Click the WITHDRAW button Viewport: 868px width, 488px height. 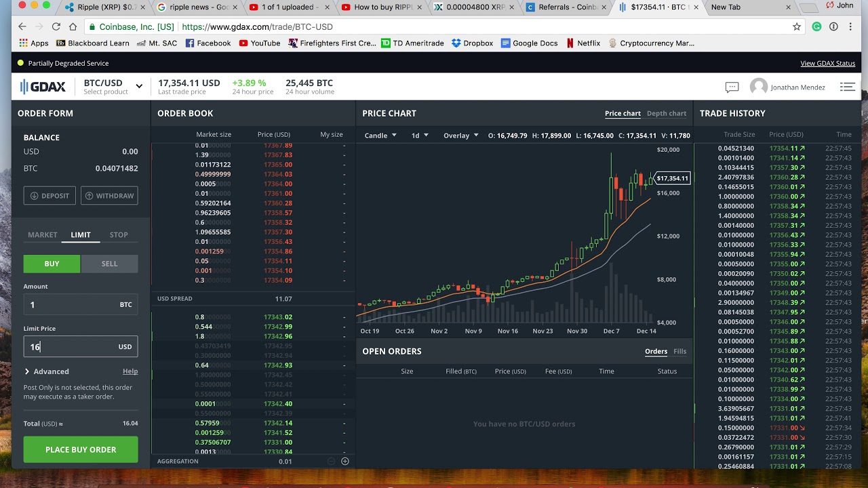[109, 196]
